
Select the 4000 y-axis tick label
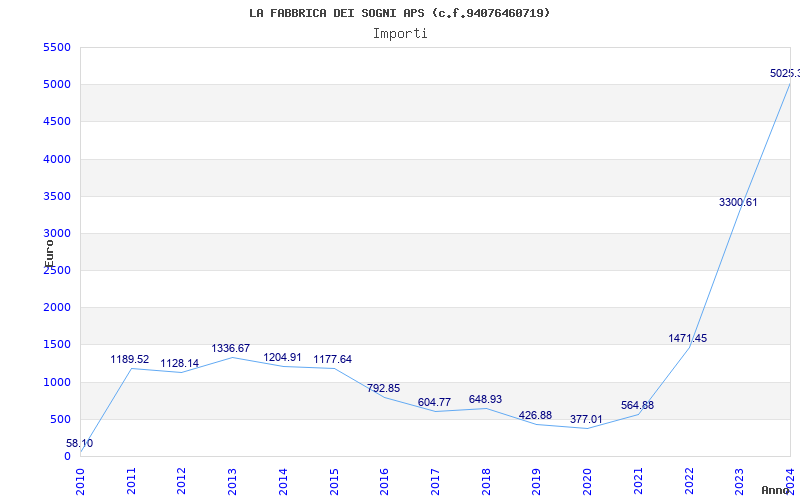tap(57, 159)
